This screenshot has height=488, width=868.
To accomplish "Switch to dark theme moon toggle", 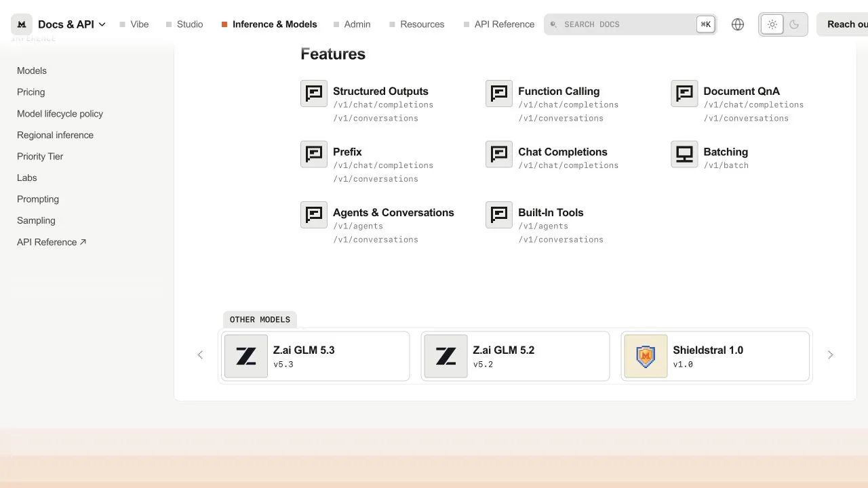I will [x=794, y=24].
